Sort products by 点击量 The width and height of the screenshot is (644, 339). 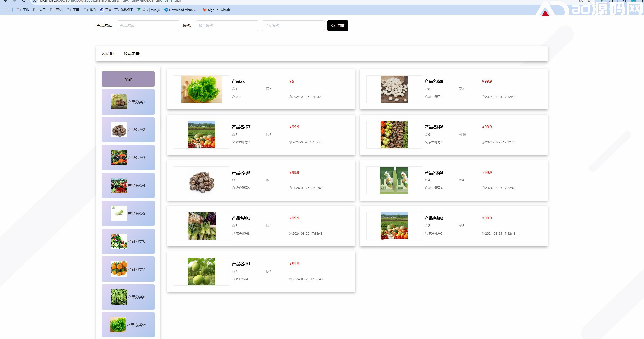(132, 53)
